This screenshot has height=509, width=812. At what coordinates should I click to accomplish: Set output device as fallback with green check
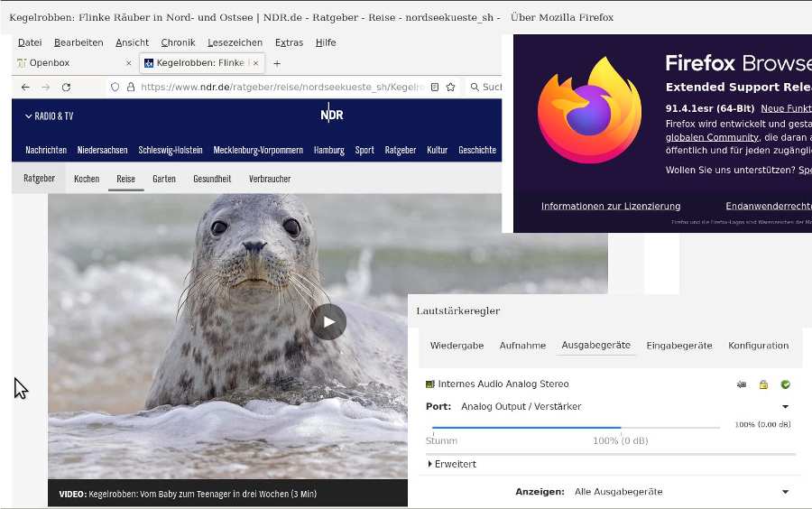pos(785,384)
